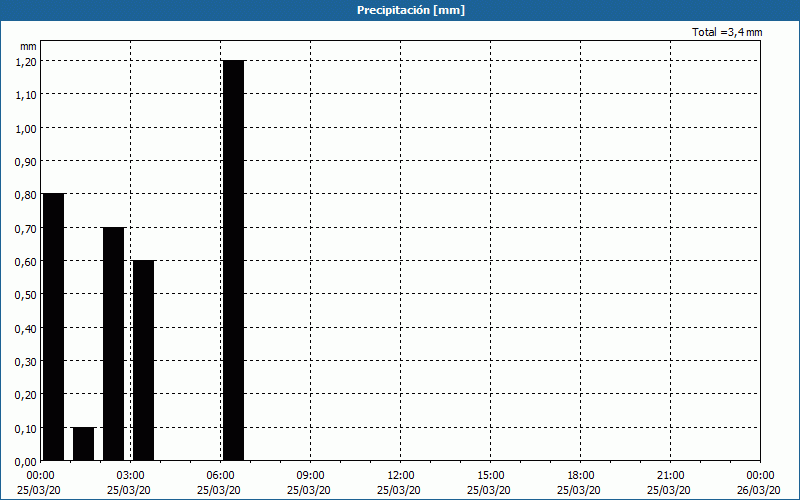Click the 21:00 time axis label
This screenshot has width=800, height=500.
pyautogui.click(x=670, y=476)
